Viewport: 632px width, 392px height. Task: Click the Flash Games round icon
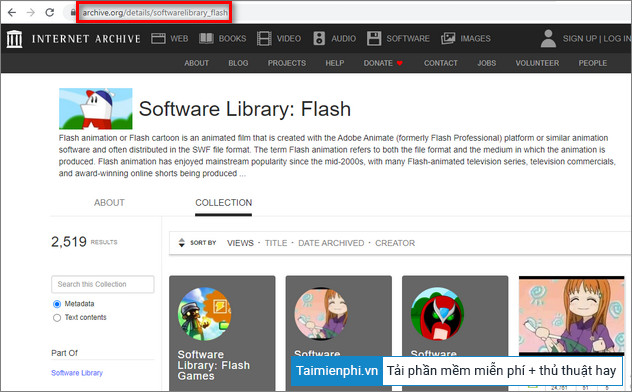coord(204,314)
